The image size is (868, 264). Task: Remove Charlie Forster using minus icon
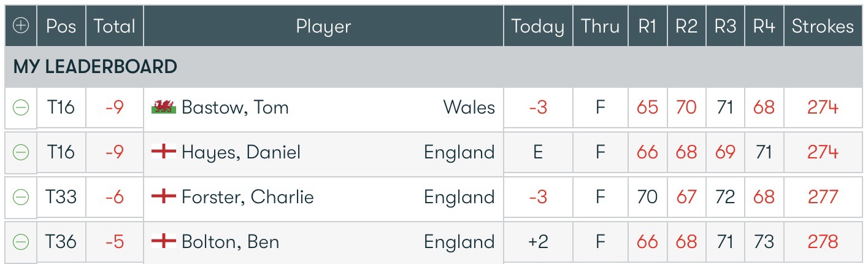point(21,197)
